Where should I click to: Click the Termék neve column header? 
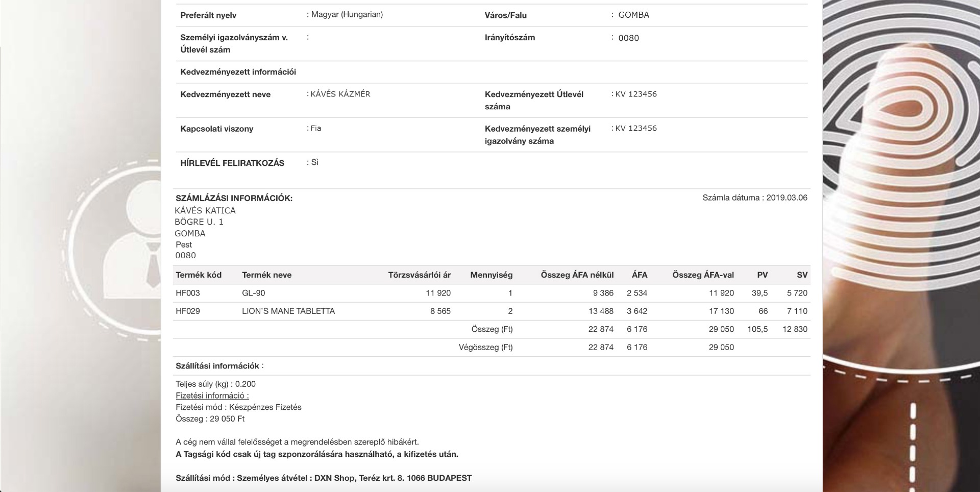tap(266, 275)
